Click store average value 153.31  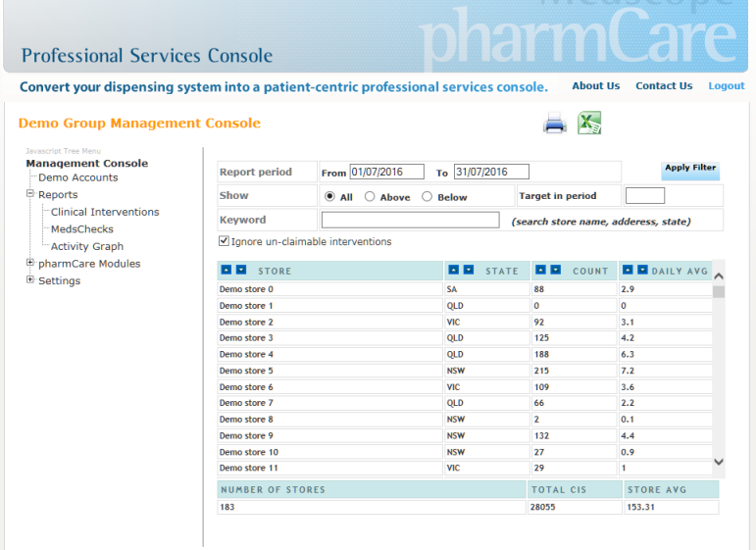(640, 507)
